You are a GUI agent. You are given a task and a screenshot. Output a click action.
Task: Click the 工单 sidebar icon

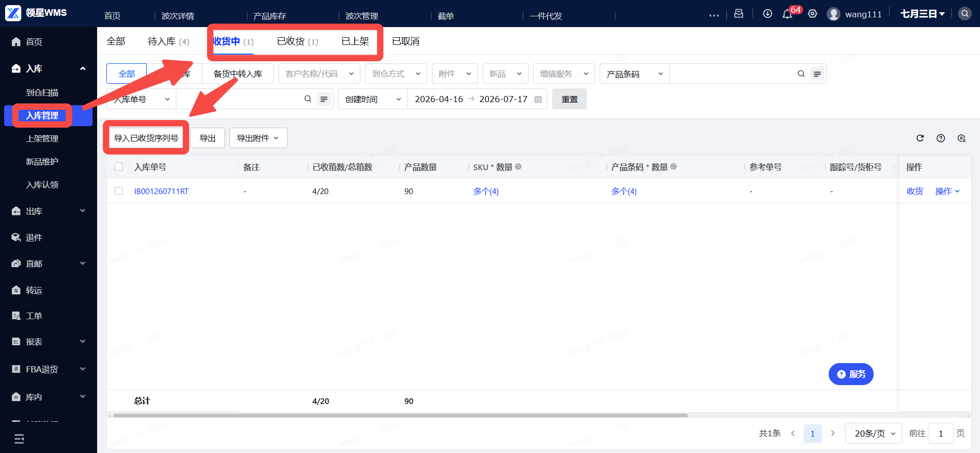coord(16,316)
